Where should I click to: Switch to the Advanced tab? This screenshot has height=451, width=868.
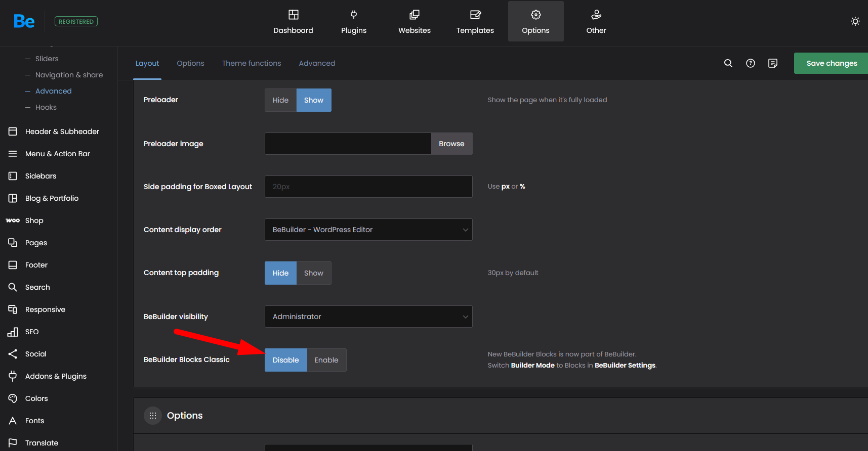[x=317, y=63]
